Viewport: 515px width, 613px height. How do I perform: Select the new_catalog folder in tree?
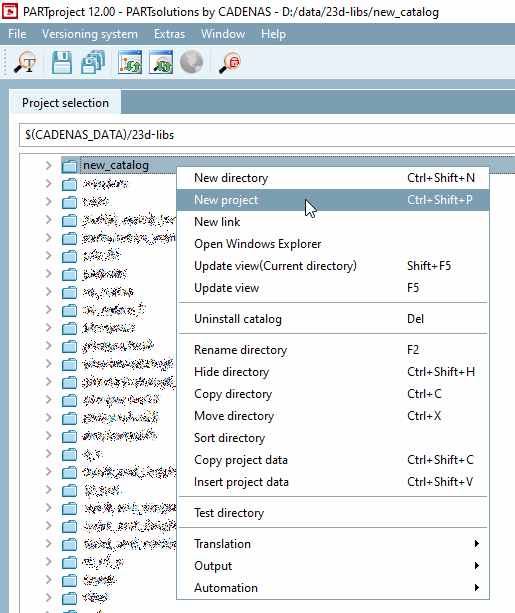[x=116, y=165]
